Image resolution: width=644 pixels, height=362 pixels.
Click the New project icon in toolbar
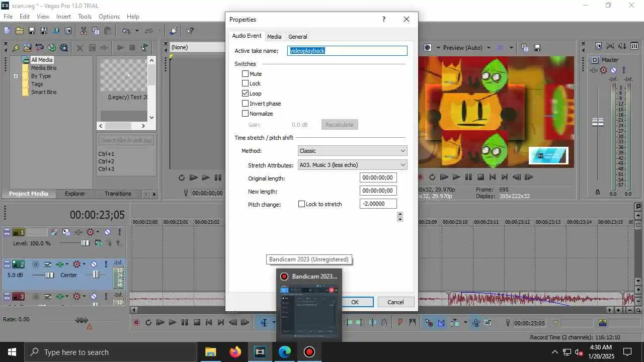tap(8, 31)
